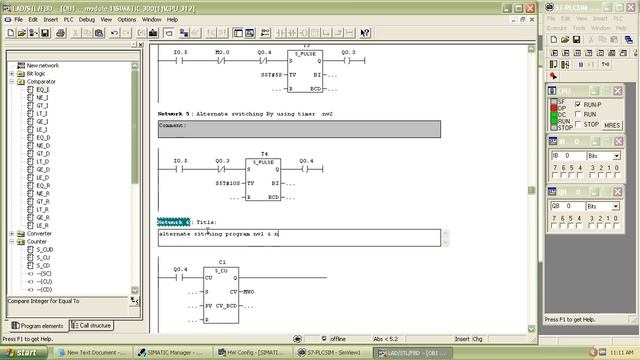Click the Open file toolbar icon
Screen dimensions: 640x360
pyautogui.click(x=22, y=33)
